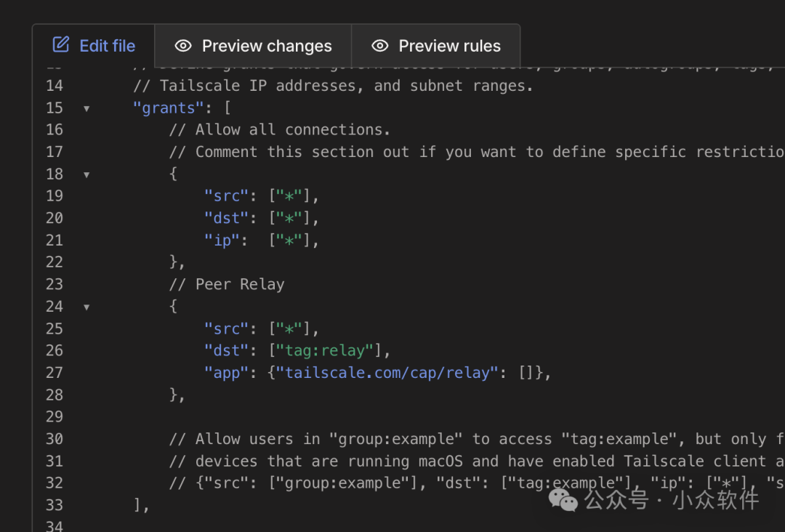The image size is (785, 532).
Task: Click the eye icon beside Preview rules
Action: pyautogui.click(x=379, y=46)
